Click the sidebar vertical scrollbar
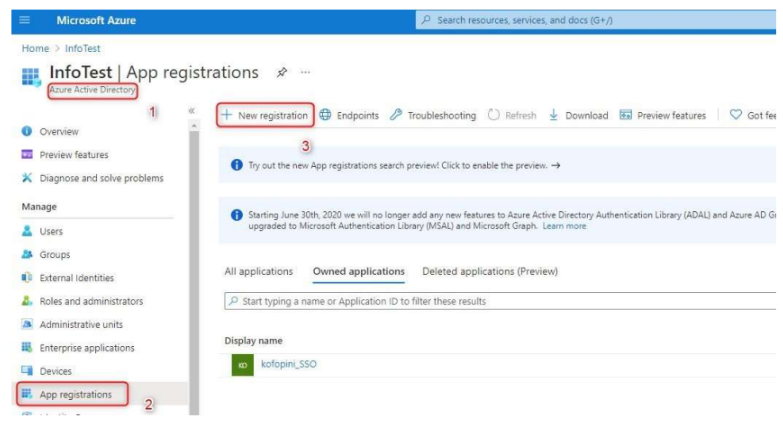 [194, 272]
